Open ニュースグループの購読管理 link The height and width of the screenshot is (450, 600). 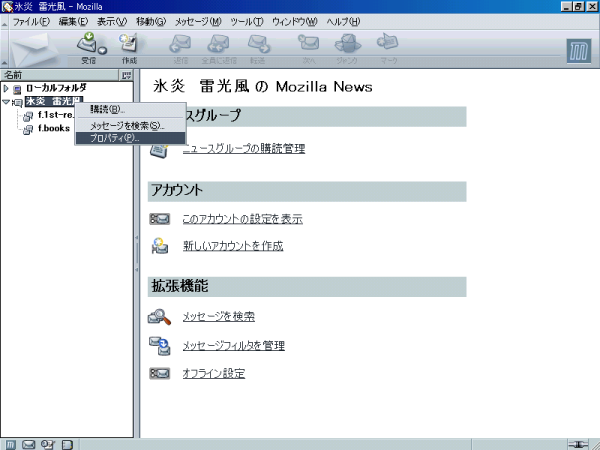[244, 148]
